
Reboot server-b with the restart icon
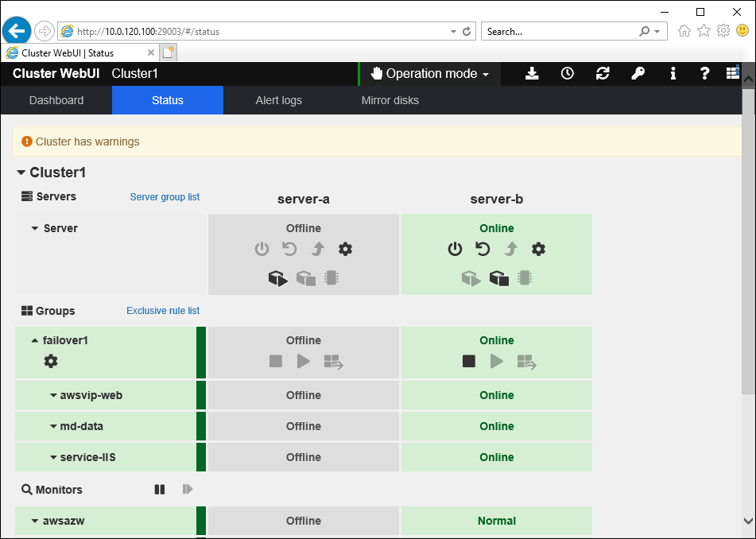(483, 250)
